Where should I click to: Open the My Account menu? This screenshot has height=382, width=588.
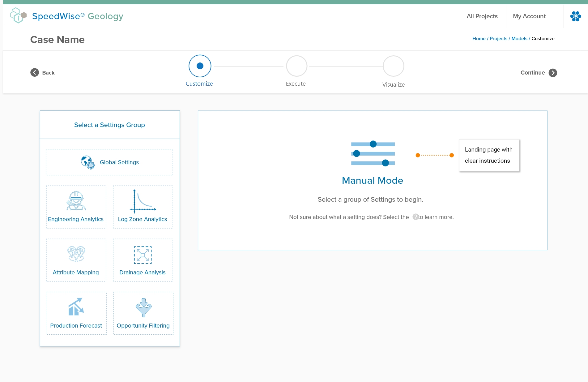coord(529,16)
